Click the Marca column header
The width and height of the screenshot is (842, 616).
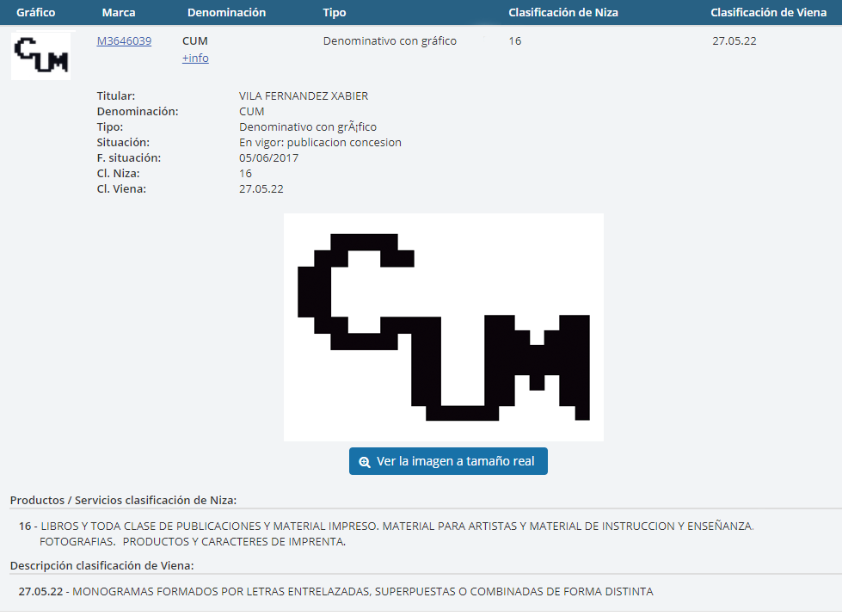click(119, 12)
